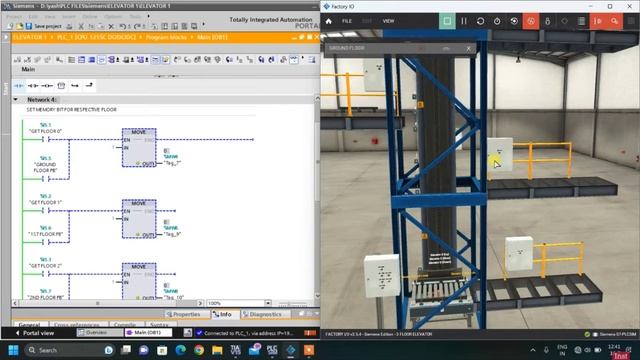The image size is (640, 360).
Task: Expand the toolbar overflow arrow after Tools menu
Action: pos(148,16)
